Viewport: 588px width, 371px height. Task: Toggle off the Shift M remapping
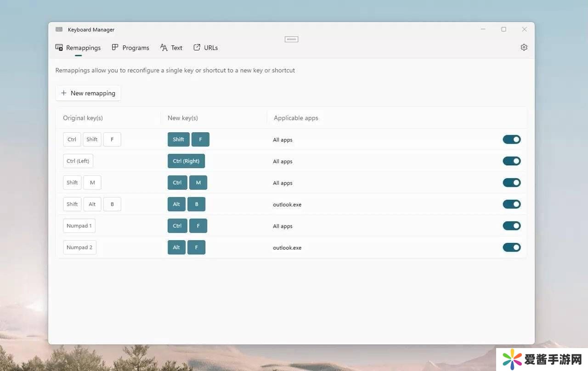511,183
